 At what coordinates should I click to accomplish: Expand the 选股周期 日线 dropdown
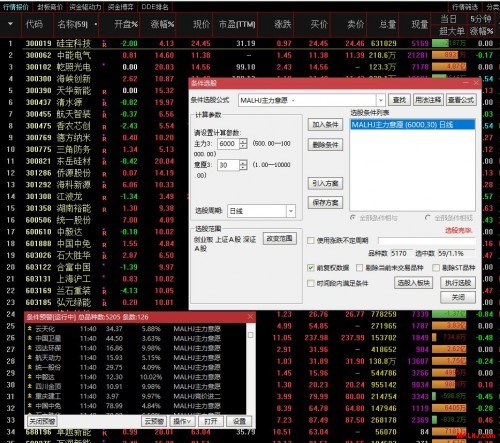pyautogui.click(x=291, y=211)
